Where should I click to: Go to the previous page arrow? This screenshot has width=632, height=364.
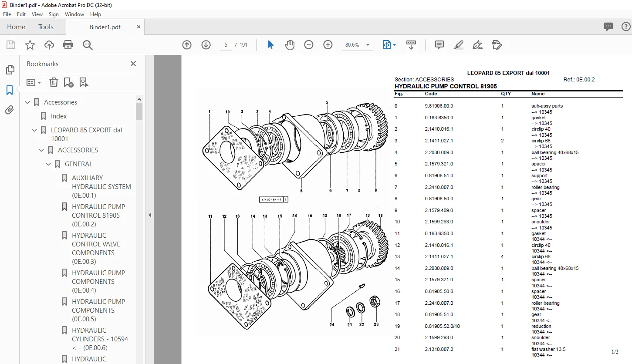coord(187,45)
